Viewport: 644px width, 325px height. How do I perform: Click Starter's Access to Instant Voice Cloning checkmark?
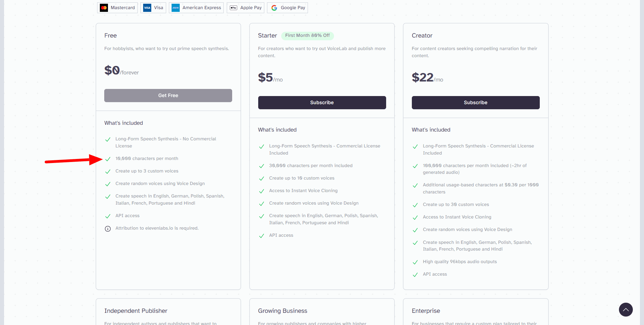click(261, 191)
